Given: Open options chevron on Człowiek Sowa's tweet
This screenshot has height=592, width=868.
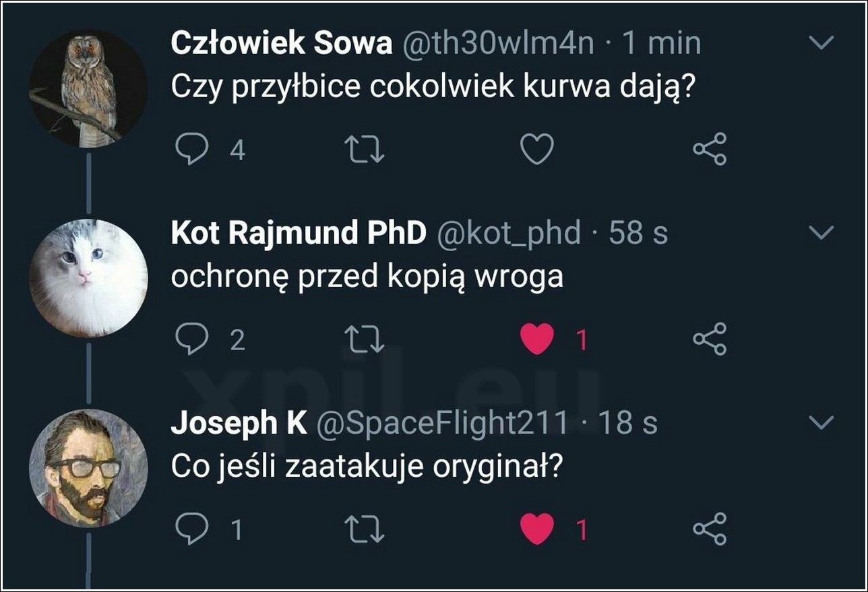Looking at the screenshot, I should click(x=821, y=44).
